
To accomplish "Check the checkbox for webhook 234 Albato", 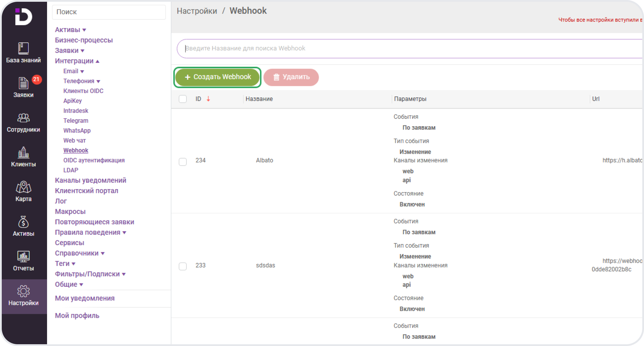I will (x=183, y=162).
